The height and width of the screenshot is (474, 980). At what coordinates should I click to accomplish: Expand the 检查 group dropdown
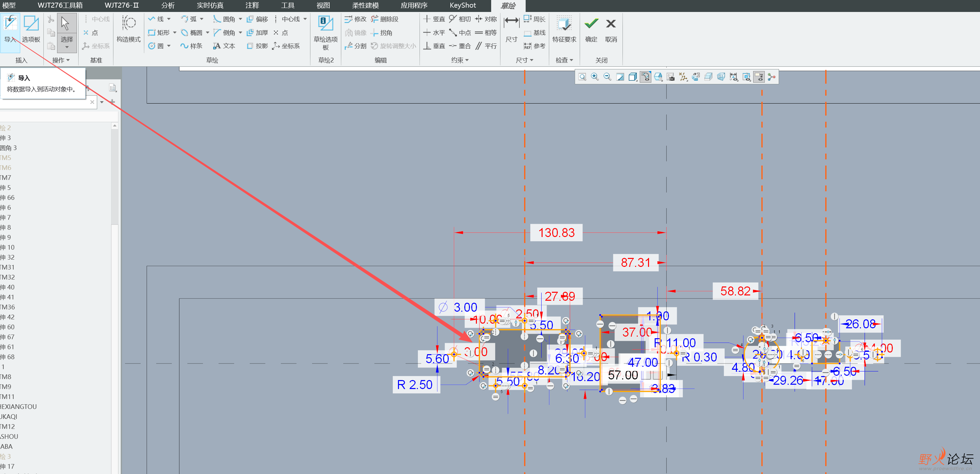pyautogui.click(x=564, y=60)
